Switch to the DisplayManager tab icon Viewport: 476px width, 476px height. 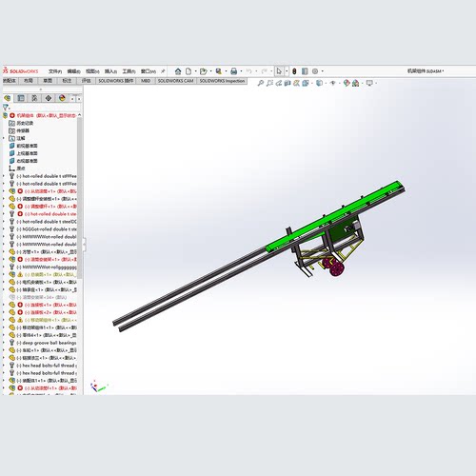(x=62, y=98)
